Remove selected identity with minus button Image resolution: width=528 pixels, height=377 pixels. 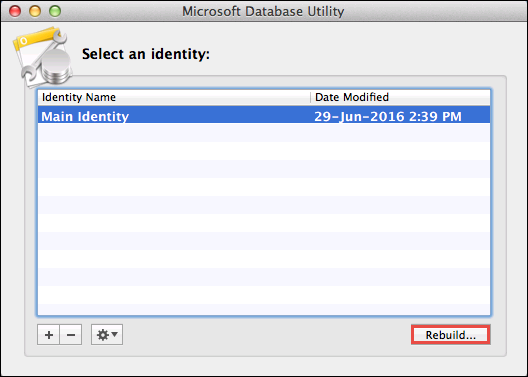(x=71, y=335)
